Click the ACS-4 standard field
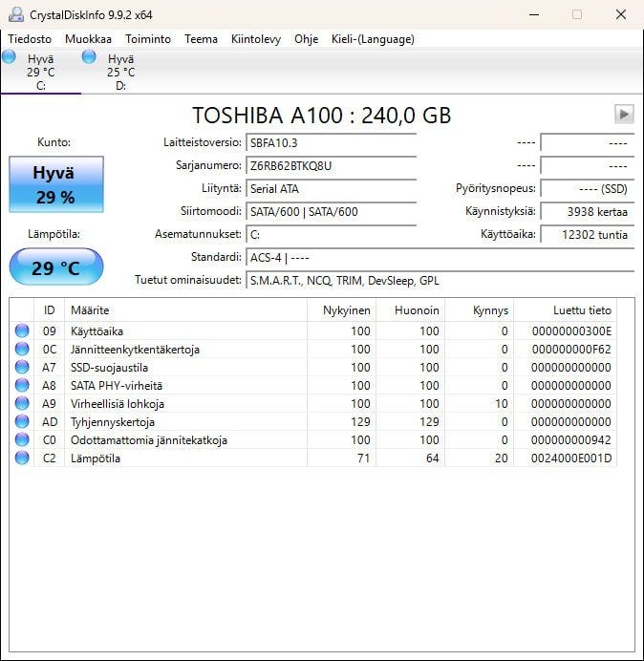This screenshot has height=661, width=644. 440,257
